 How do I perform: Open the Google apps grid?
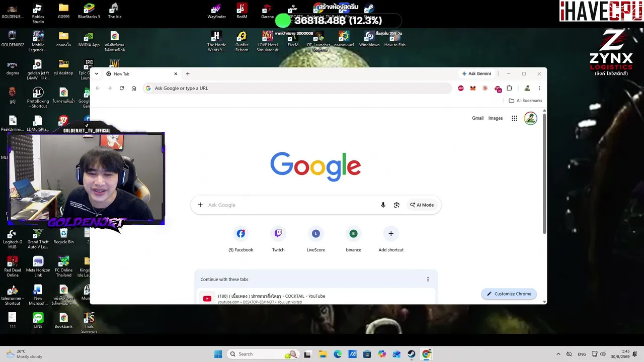514,119
